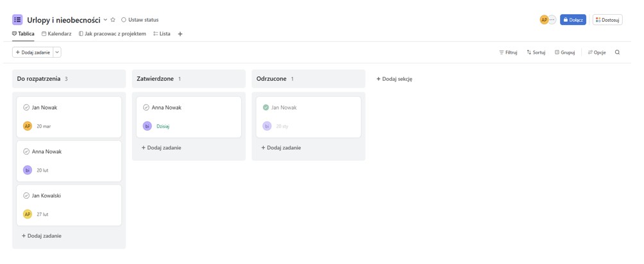644x264 pixels.
Task: Mark Anna Nowak task in Zatwierdzone complete
Action: coord(146,108)
